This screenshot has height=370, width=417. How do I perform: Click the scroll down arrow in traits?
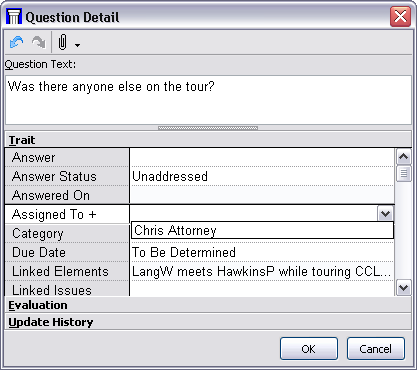[404, 288]
